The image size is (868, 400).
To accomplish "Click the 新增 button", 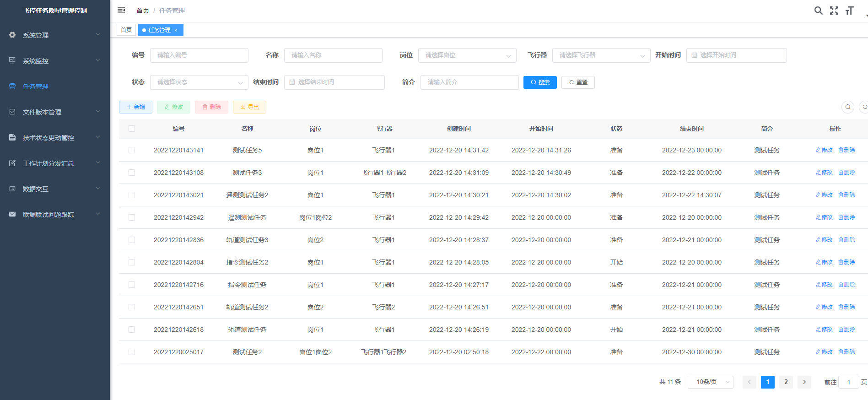I will click(x=135, y=107).
